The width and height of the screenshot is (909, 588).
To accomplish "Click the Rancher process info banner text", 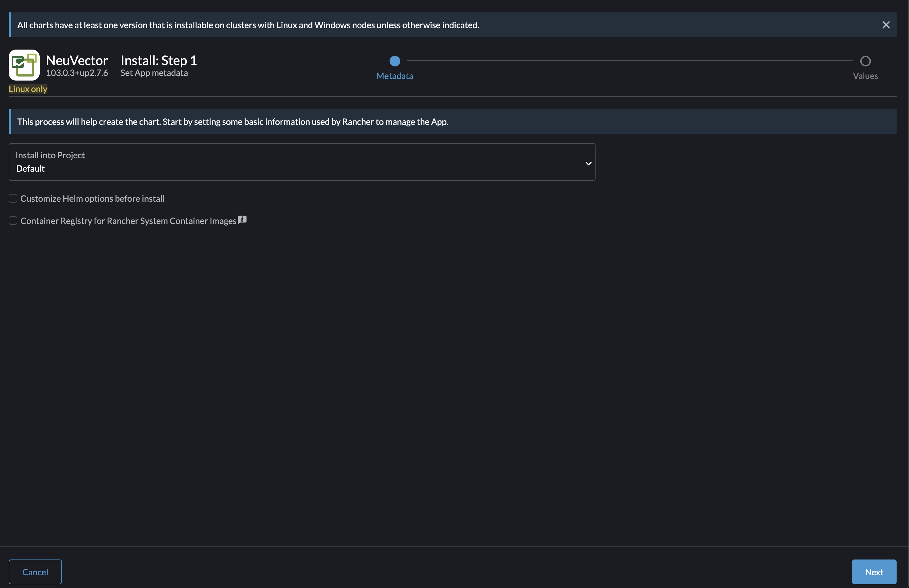I will pos(233,122).
